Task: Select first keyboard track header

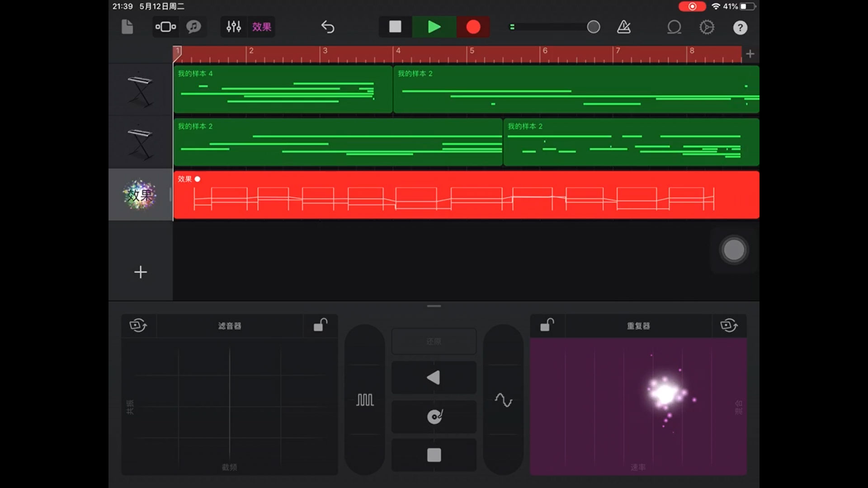Action: [140, 89]
